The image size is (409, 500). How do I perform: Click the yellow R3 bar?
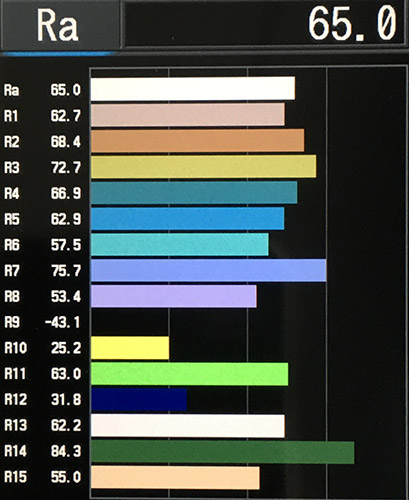coord(204,166)
